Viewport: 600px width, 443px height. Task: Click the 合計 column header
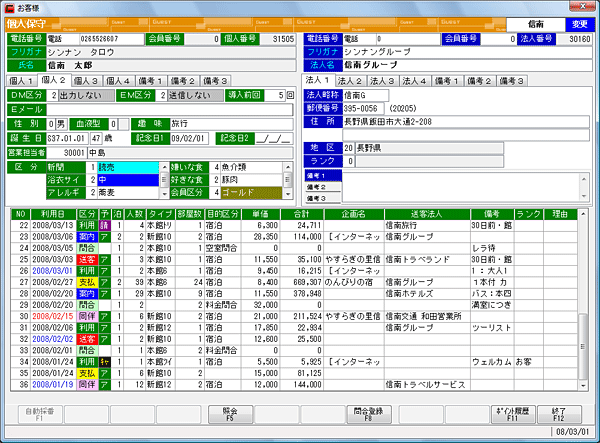tap(302, 214)
